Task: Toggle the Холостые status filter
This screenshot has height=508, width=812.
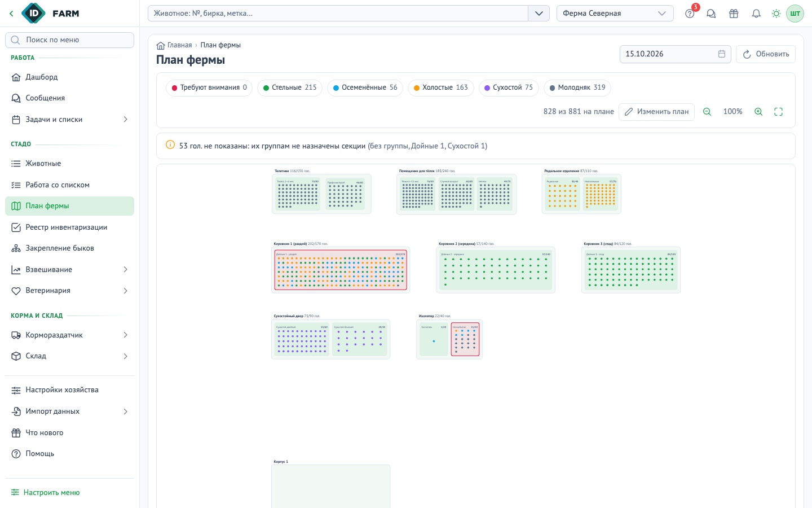Action: pyautogui.click(x=441, y=87)
